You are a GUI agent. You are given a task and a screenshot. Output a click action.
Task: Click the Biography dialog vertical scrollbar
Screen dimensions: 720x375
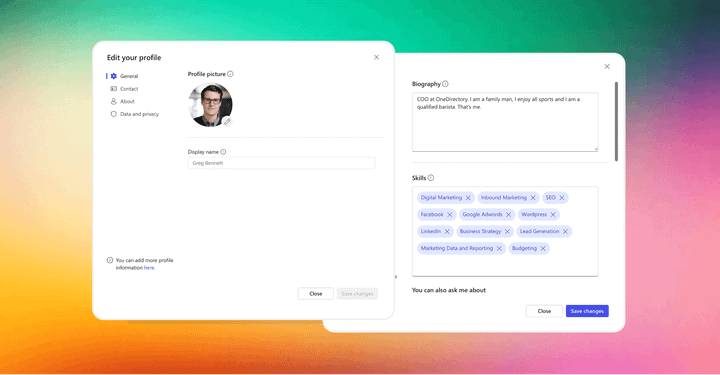[x=616, y=122]
